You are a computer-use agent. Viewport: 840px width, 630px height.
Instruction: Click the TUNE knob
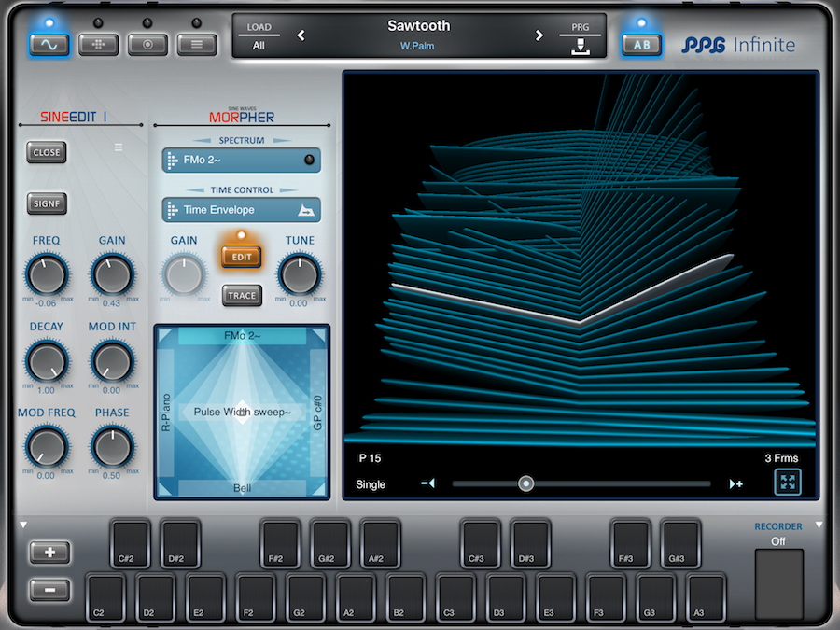click(x=300, y=274)
